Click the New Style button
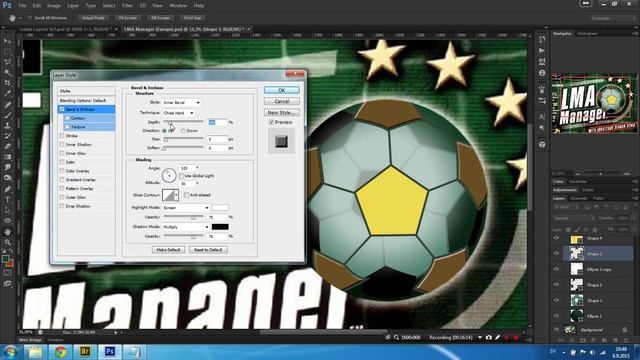Image resolution: width=640 pixels, height=360 pixels. point(282,112)
